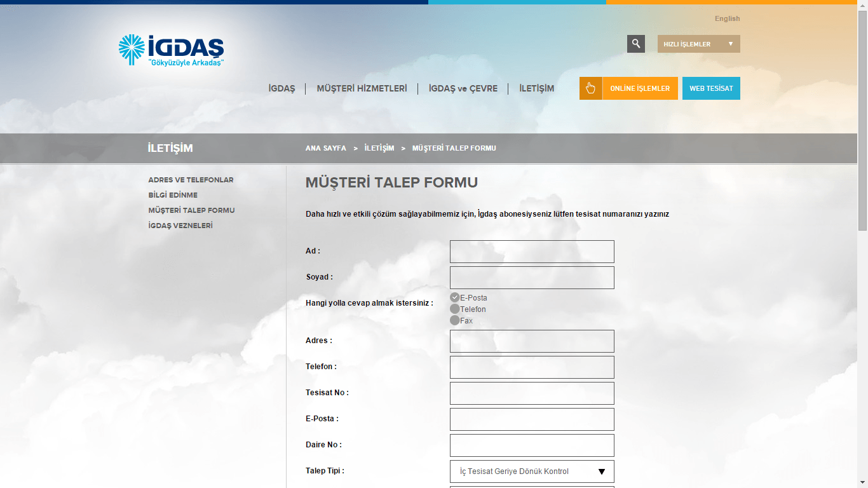The image size is (868, 488).
Task: Focus the Daire No input field
Action: click(x=532, y=445)
